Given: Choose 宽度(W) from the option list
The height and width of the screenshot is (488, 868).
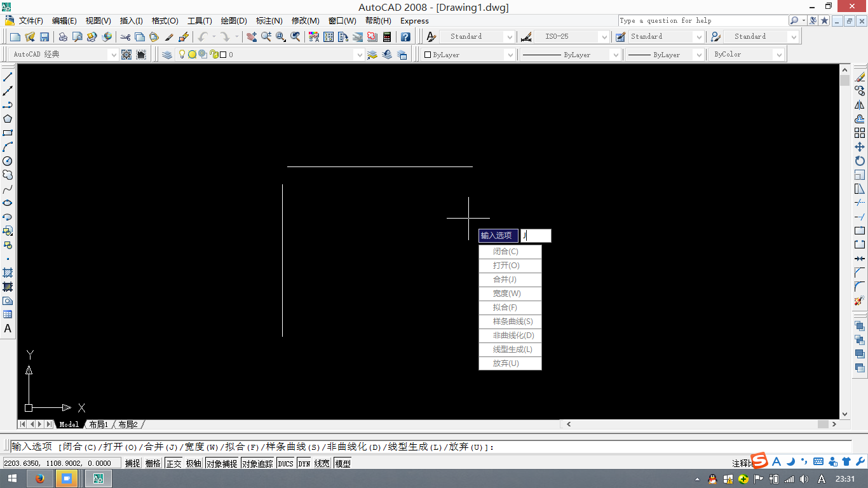Looking at the screenshot, I should [x=510, y=294].
